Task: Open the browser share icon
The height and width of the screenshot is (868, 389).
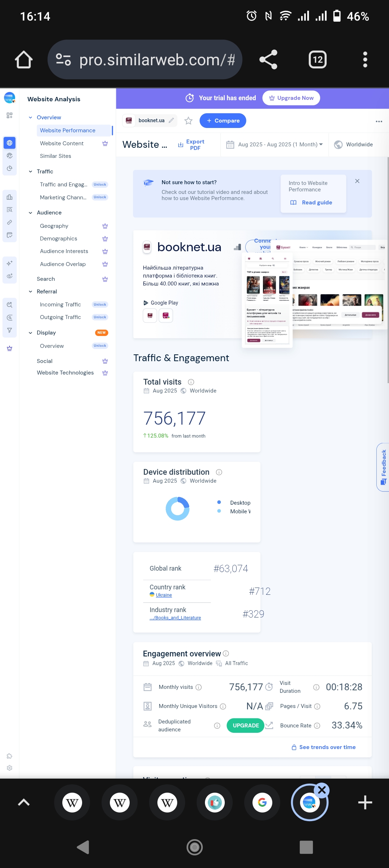Action: coord(268,59)
